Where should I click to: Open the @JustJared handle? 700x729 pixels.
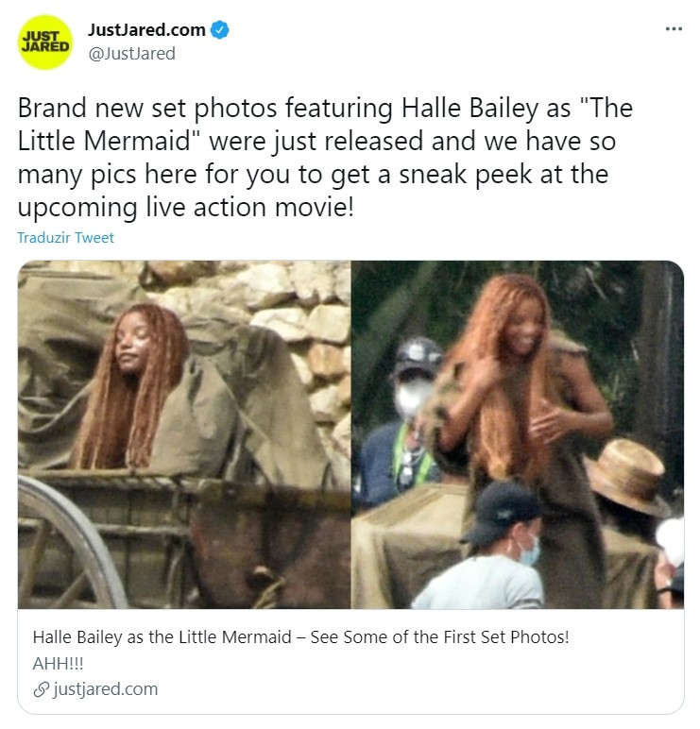click(131, 54)
